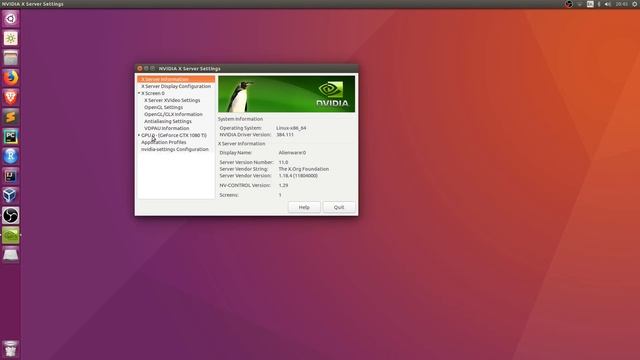Click The X.Org Foundation vendor string

304,169
